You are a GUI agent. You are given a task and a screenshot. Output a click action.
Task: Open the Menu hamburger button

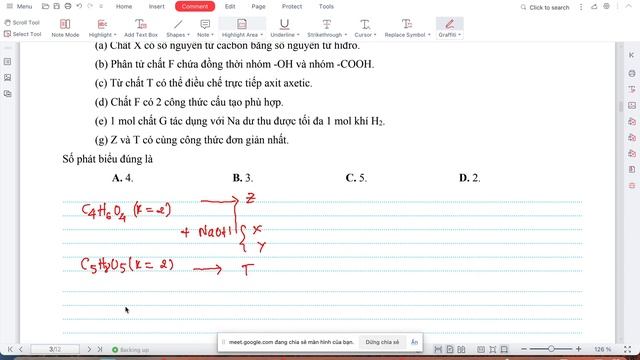19,7
